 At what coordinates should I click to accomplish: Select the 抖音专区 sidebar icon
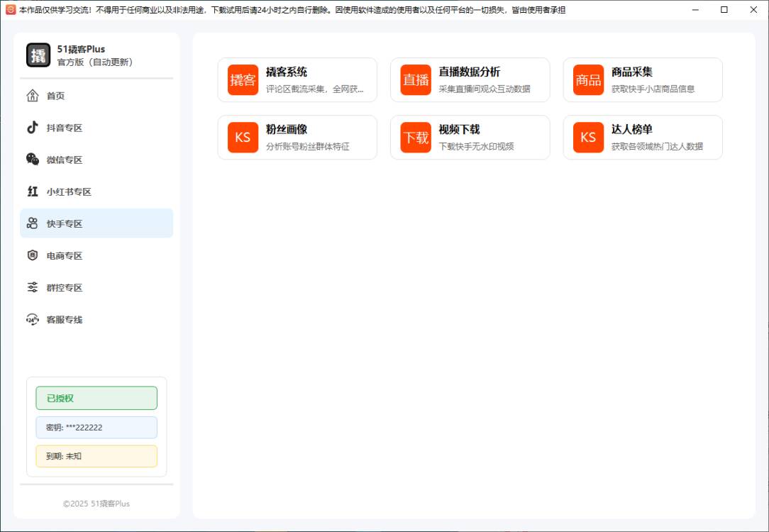pos(33,128)
